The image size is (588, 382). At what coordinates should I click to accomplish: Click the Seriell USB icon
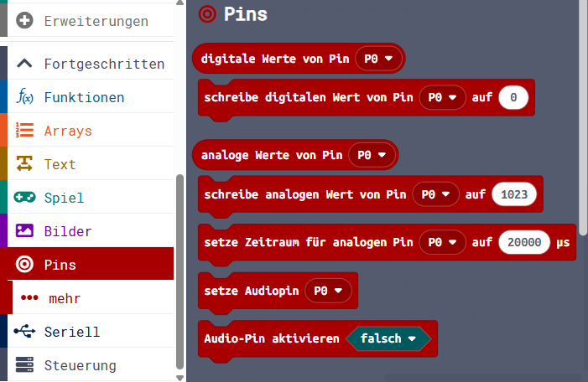24,332
